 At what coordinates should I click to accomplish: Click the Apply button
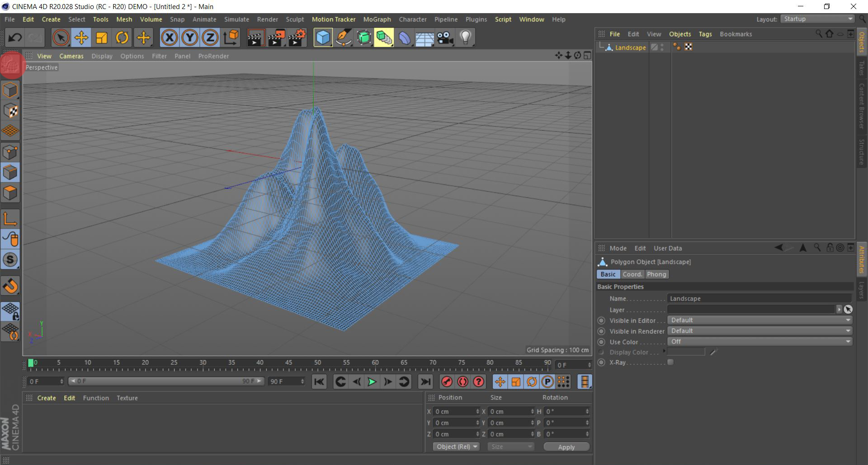pos(566,447)
